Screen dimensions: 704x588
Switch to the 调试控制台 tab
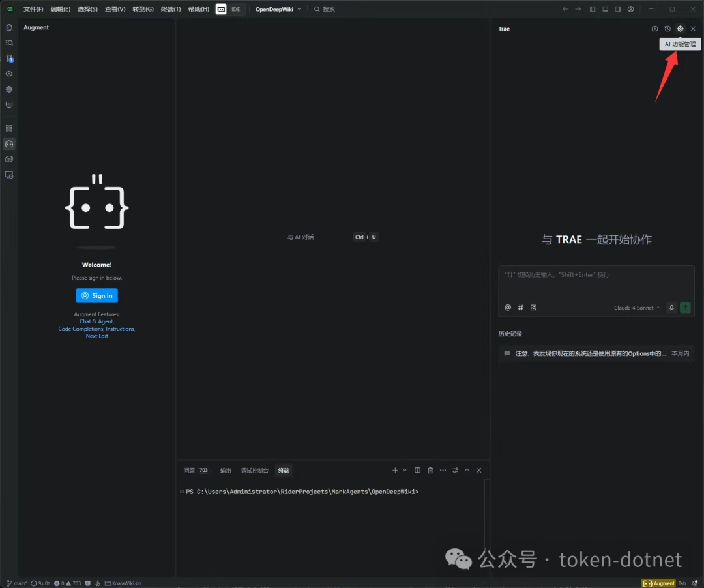pos(255,471)
